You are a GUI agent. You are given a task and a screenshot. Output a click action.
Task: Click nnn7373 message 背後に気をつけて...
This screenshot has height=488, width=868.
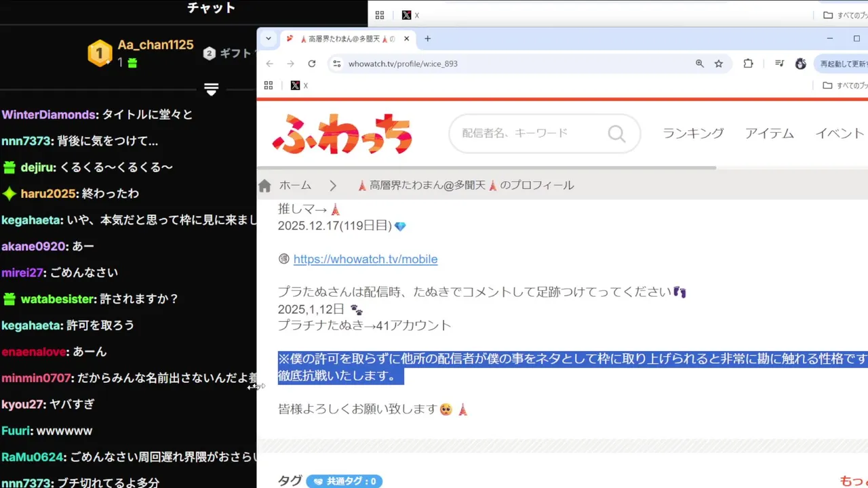pos(108,141)
